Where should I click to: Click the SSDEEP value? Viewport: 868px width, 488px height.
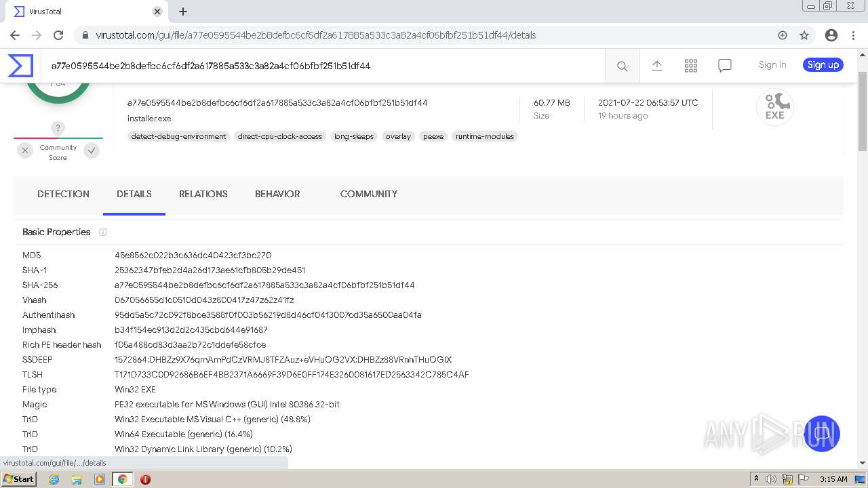point(283,360)
